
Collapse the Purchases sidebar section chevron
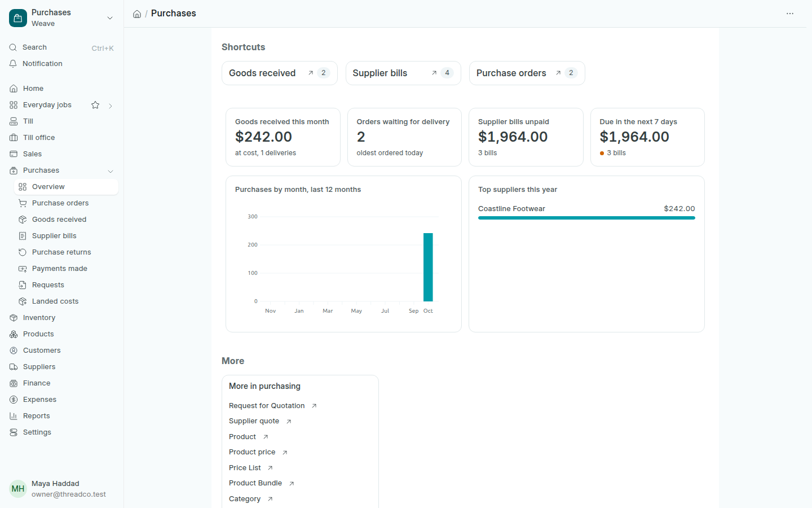coord(111,171)
